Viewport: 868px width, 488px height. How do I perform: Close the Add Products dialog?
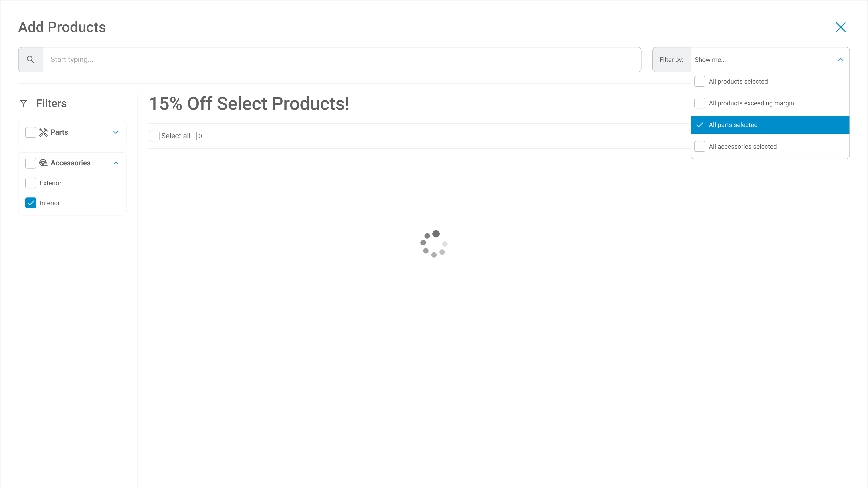(841, 27)
